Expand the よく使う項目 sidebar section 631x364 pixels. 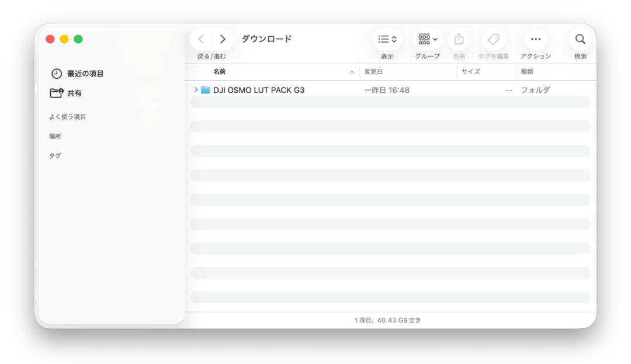68,117
